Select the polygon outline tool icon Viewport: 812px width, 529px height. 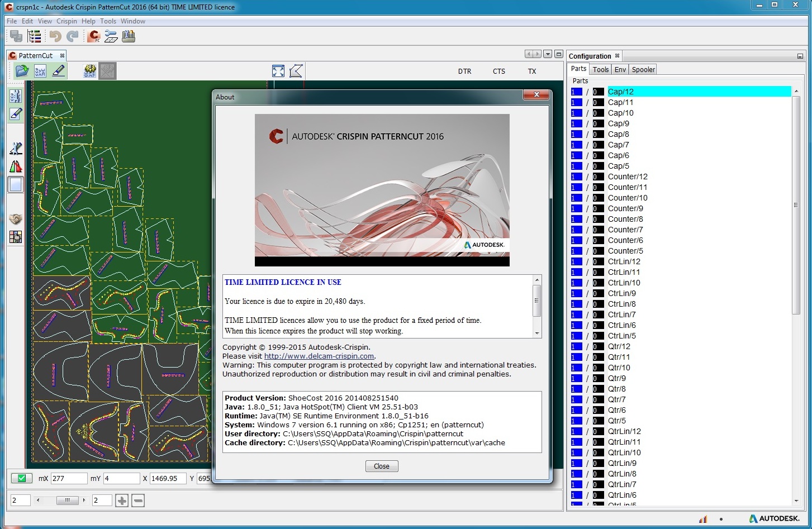point(296,71)
